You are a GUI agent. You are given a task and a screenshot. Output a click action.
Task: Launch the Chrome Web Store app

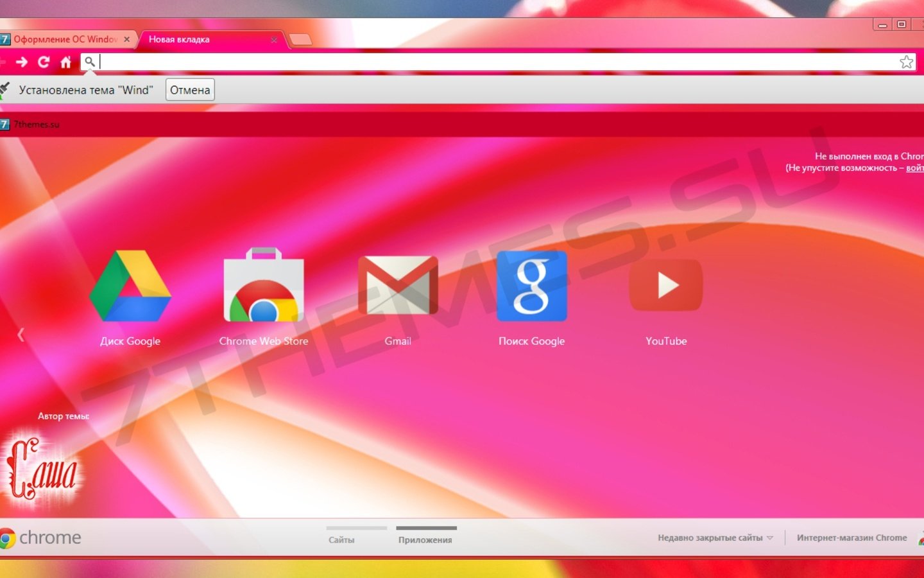[264, 285]
